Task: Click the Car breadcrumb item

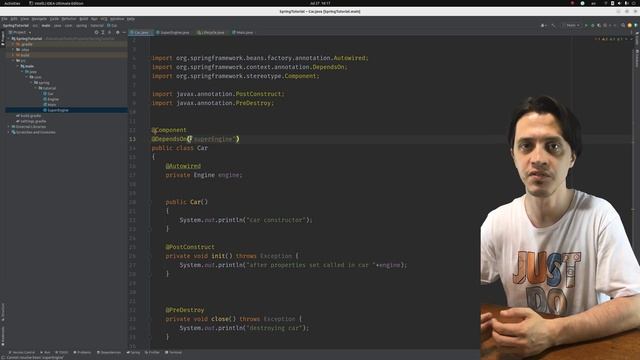Action: pos(112,25)
